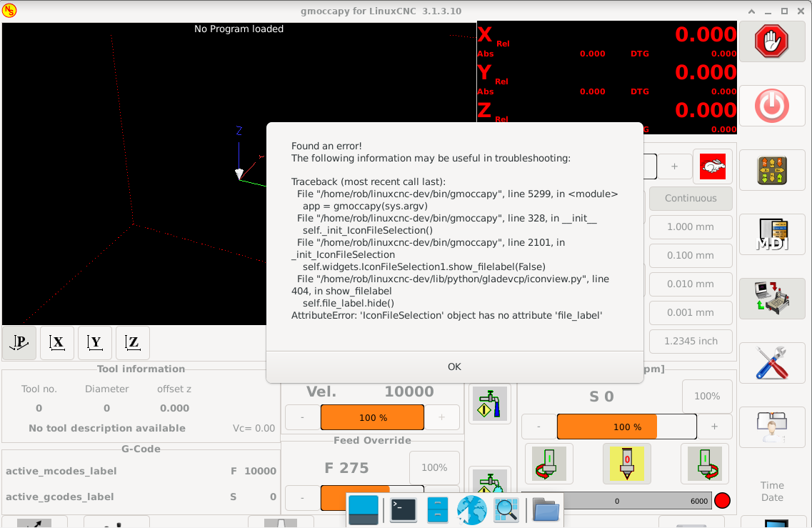This screenshot has width=812, height=528.
Task: Toggle the flood coolant button
Action: tap(490, 404)
